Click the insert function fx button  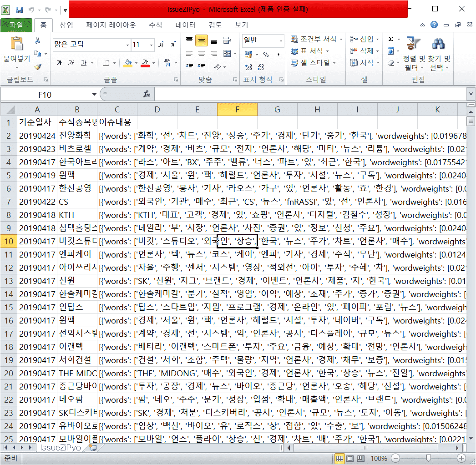click(147, 94)
